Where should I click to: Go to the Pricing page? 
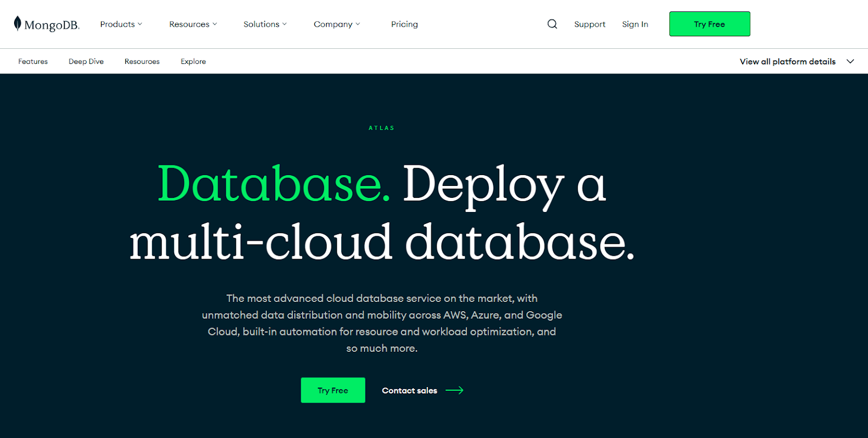pos(405,24)
